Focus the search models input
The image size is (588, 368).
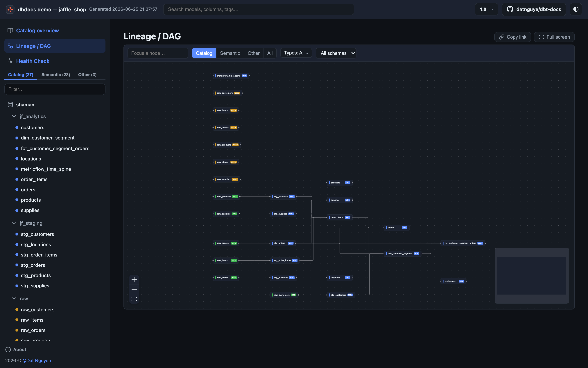(259, 9)
